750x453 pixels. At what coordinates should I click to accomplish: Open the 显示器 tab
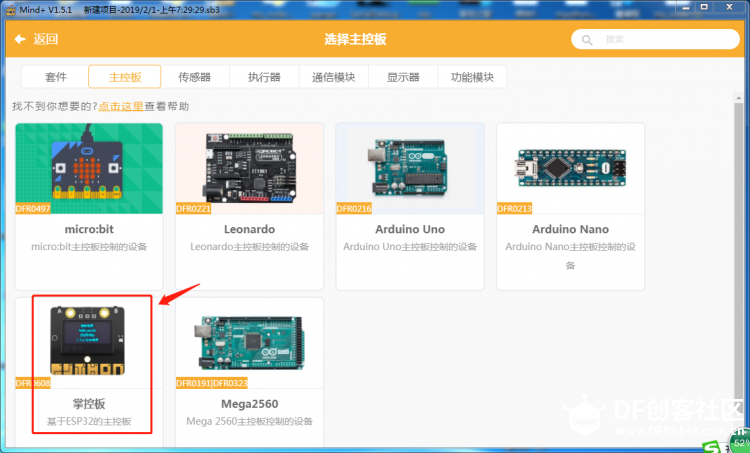[403, 77]
